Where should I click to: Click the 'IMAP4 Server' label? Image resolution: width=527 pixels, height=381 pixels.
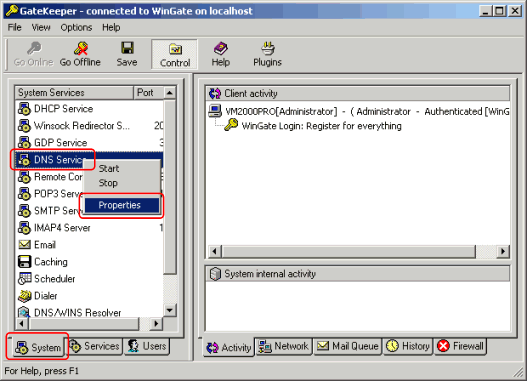(x=62, y=228)
